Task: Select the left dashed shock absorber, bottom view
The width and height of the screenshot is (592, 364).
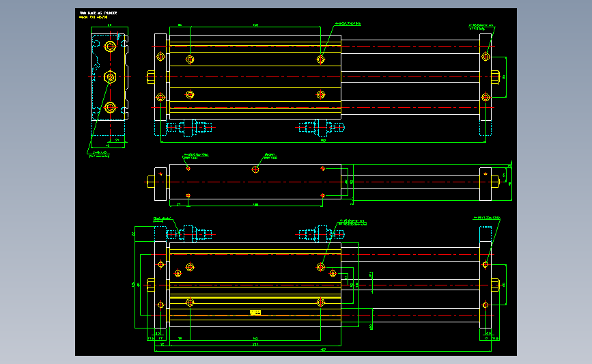Action: click(188, 234)
